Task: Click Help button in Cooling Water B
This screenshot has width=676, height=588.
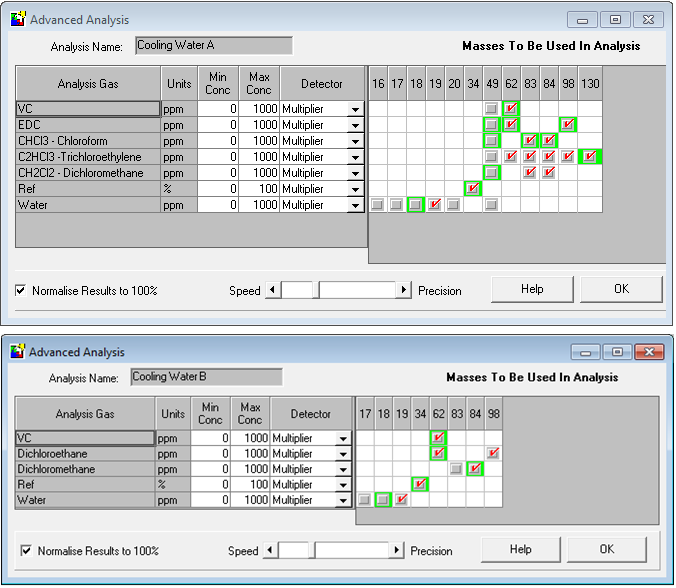Action: (520, 549)
